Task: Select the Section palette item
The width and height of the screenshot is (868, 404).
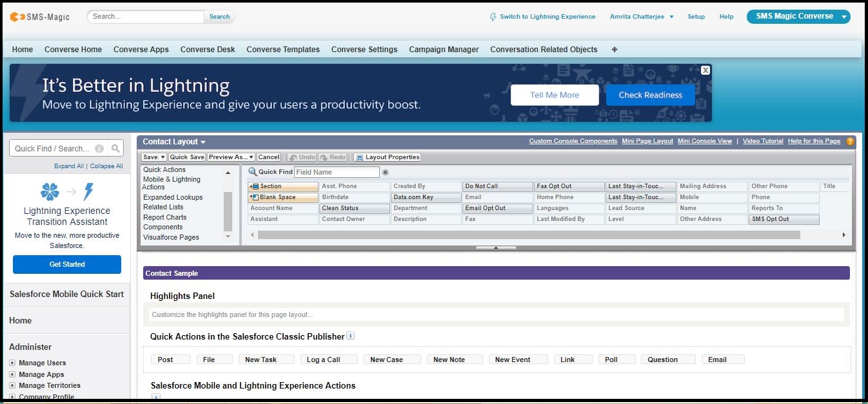Action: [283, 186]
